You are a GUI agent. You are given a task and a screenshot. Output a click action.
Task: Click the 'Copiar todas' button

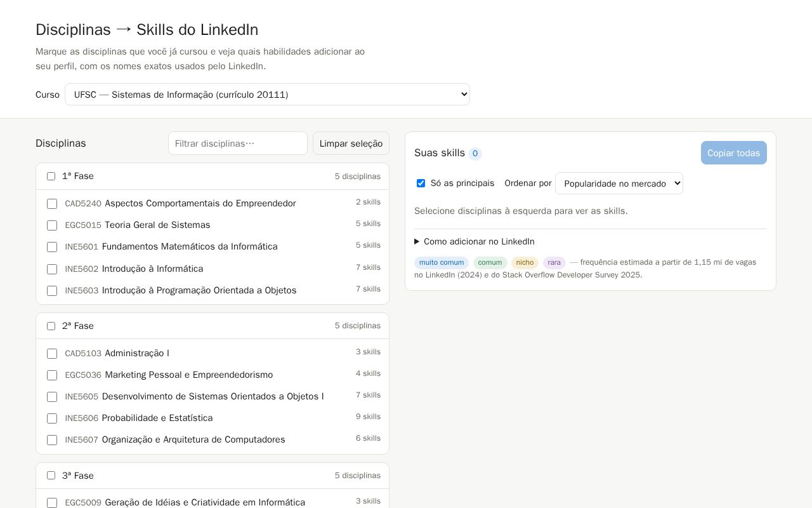(x=733, y=153)
